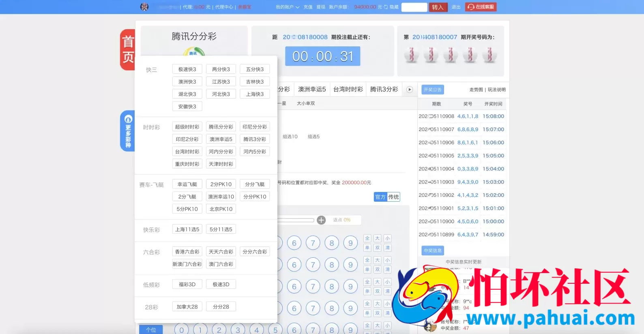Open 代理中心 link
Viewport: 644px width, 334px height.
click(224, 7)
